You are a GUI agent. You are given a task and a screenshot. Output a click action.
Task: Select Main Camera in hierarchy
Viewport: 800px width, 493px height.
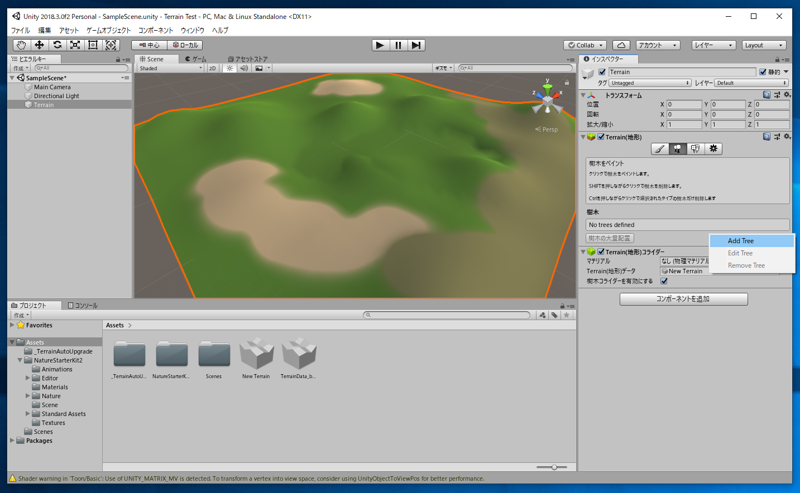[53, 87]
